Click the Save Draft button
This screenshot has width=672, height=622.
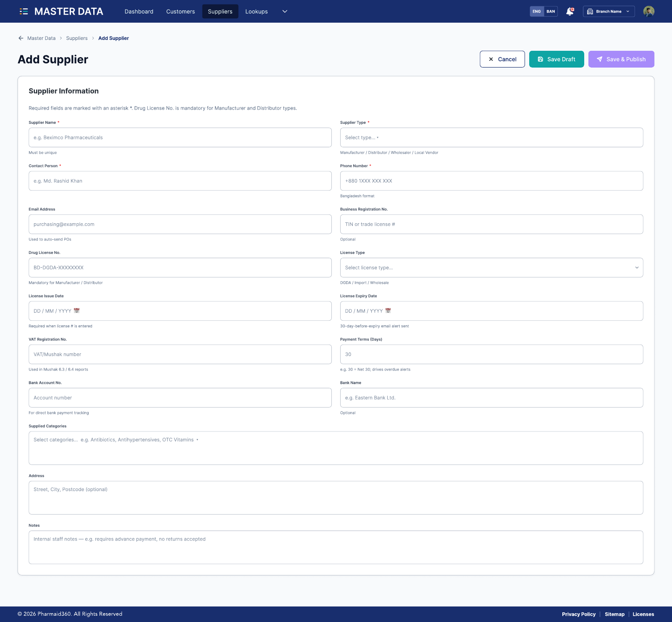[556, 59]
